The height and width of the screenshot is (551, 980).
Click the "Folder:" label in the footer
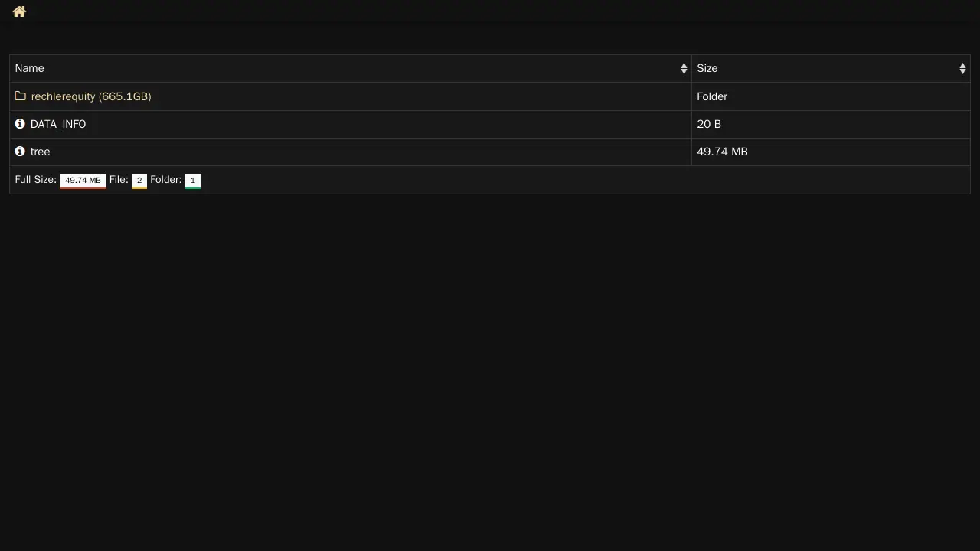[x=165, y=180]
